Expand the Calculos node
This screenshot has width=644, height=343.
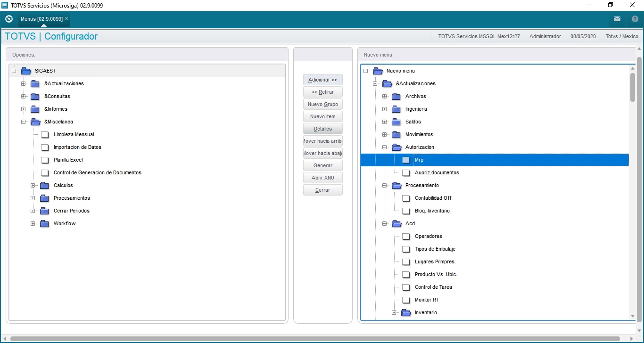33,185
